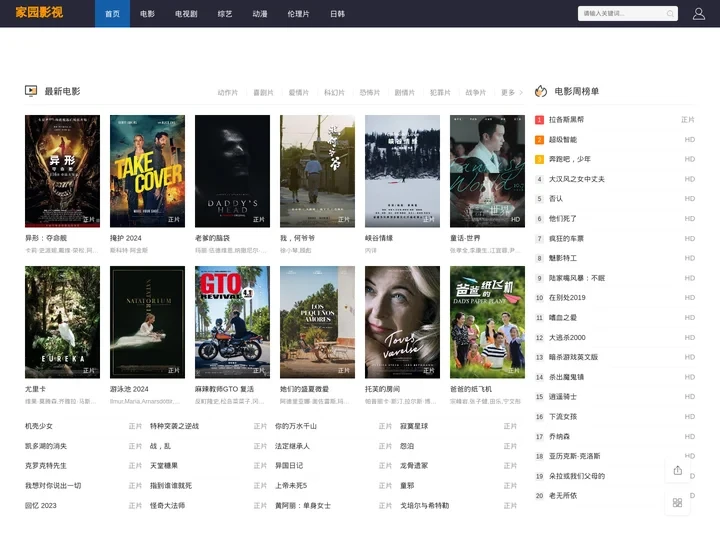
Task: Open 你的万水千山 in the list
Action: click(296, 426)
